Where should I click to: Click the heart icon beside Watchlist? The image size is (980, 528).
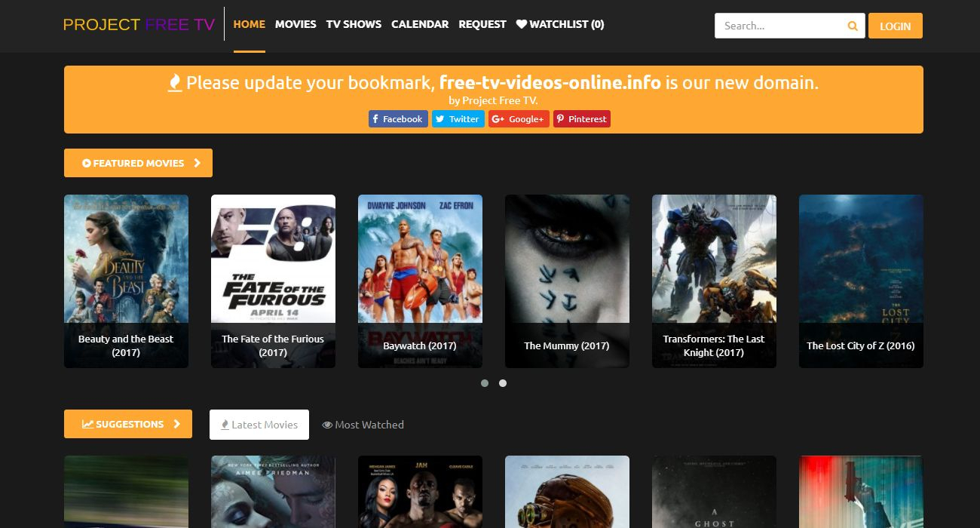[x=522, y=24]
